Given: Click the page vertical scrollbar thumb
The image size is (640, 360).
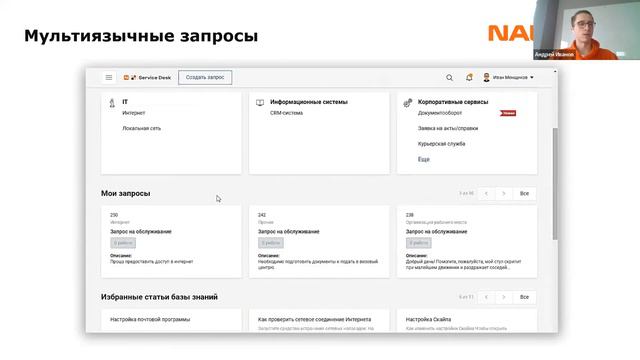Looking at the screenshot, I should click(555, 184).
